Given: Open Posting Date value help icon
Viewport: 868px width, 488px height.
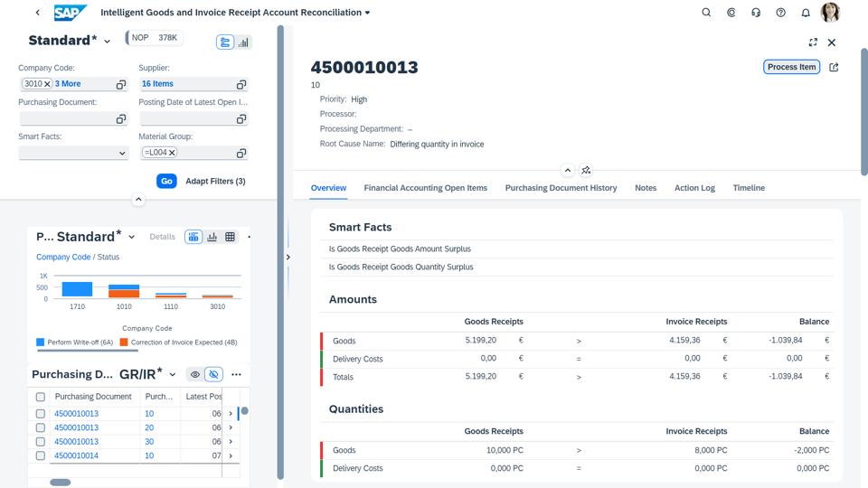Looking at the screenshot, I should [241, 119].
